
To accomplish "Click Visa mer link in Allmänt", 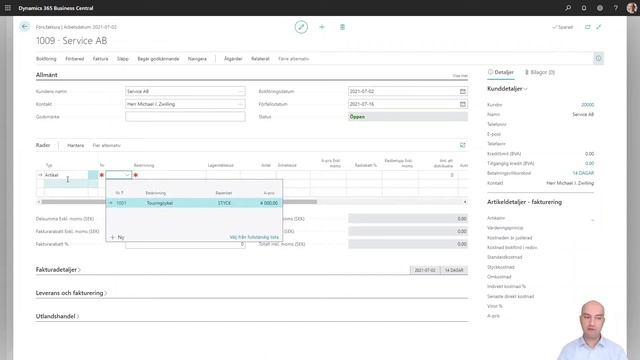I will 460,76.
